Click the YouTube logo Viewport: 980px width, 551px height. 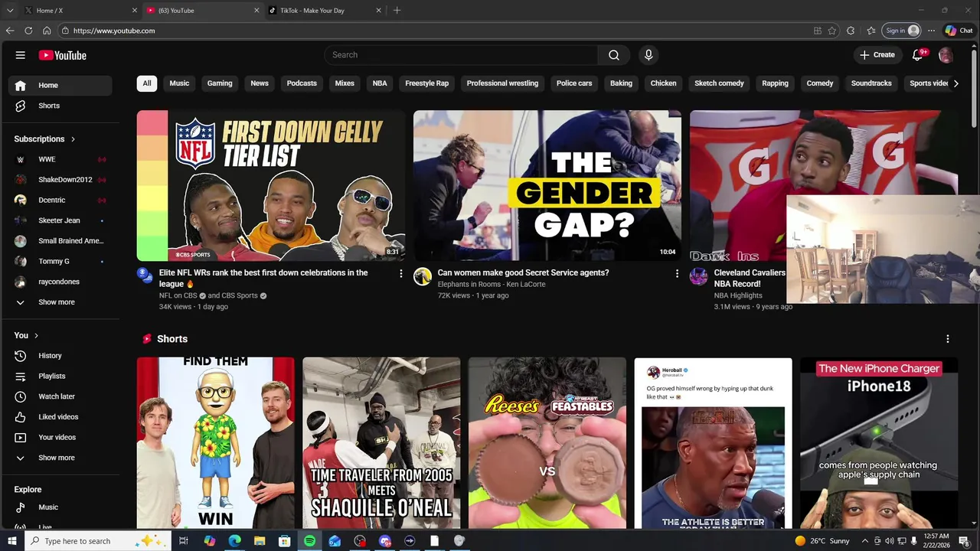[63, 55]
